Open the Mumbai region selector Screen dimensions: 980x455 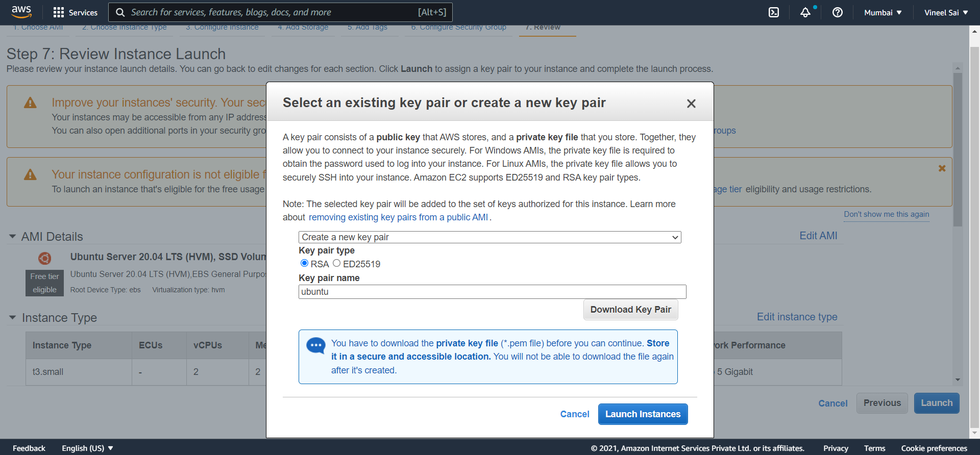point(882,12)
